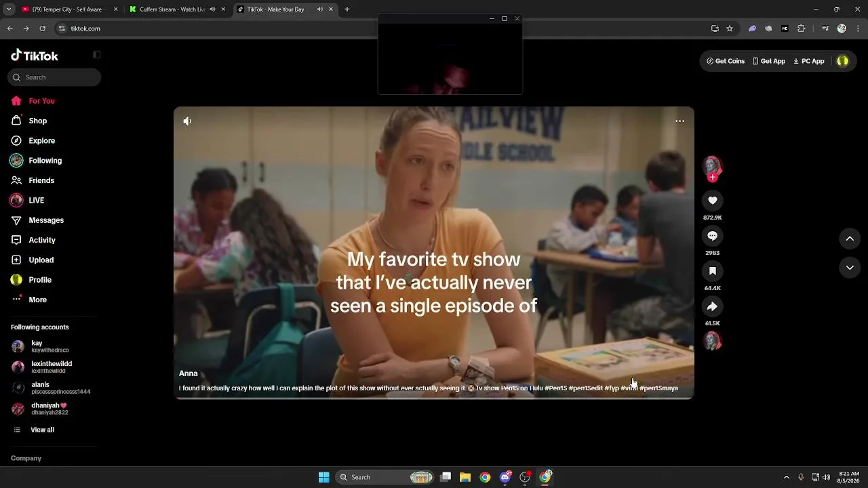Viewport: 868px width, 488px height.
Task: Mute the video with the speaker icon
Action: (x=187, y=121)
